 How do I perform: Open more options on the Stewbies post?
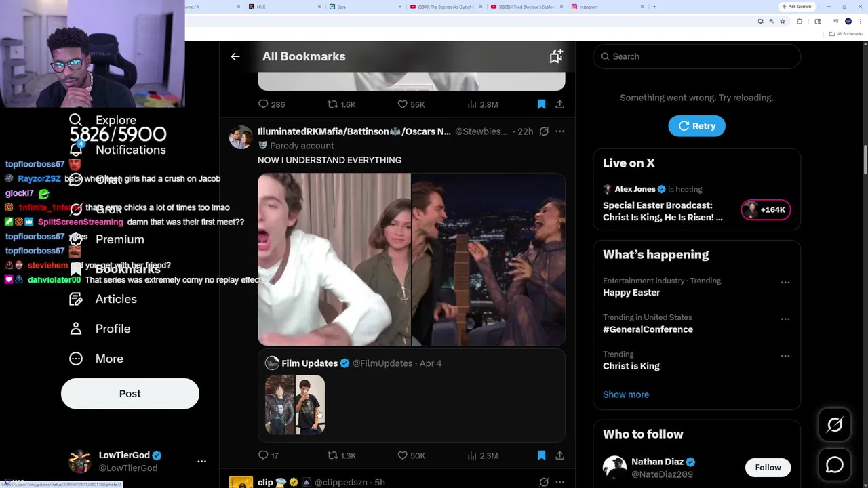559,131
